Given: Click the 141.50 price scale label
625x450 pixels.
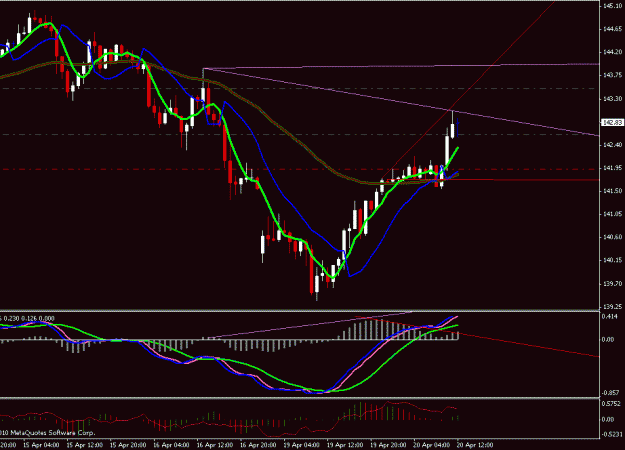Looking at the screenshot, I should click(613, 191).
